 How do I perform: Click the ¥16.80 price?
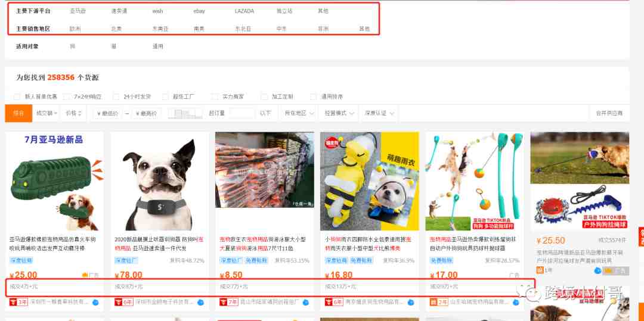pos(339,275)
